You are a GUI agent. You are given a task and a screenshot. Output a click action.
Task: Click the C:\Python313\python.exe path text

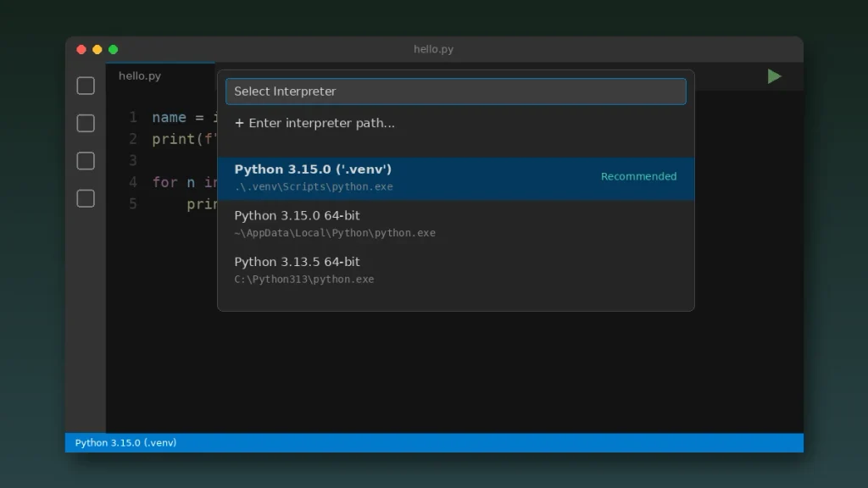pos(304,280)
